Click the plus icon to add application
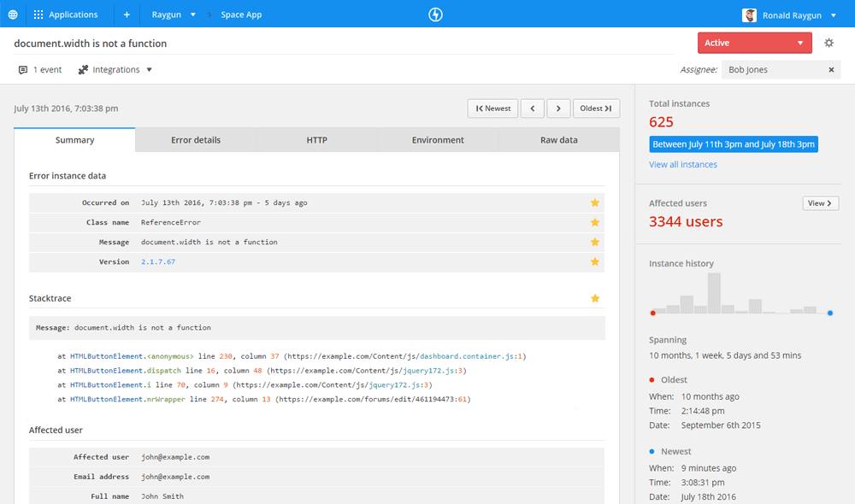Image resolution: width=855 pixels, height=504 pixels. click(x=127, y=15)
